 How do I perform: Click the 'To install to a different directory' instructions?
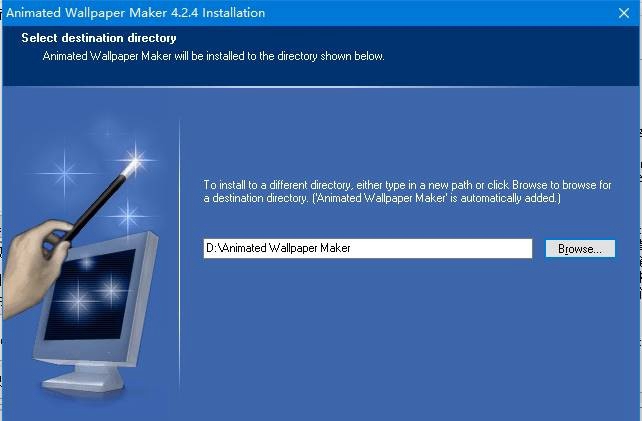[x=407, y=191]
